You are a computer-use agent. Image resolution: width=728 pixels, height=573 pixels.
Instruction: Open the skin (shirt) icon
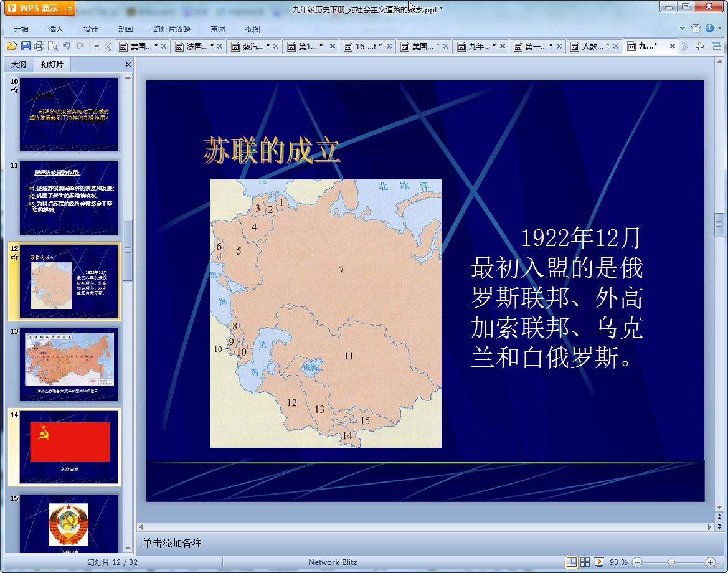696,28
